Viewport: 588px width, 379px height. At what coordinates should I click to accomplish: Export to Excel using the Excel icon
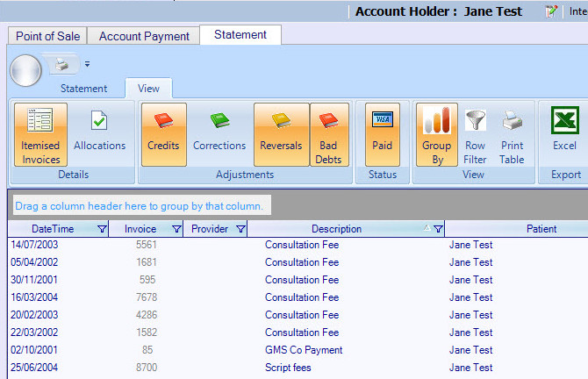[x=565, y=129]
